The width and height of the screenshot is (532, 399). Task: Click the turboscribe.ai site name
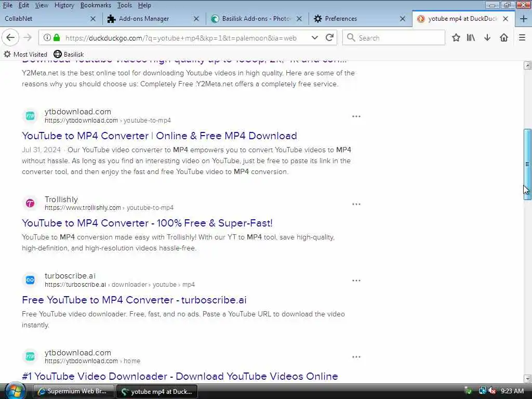[x=70, y=276]
